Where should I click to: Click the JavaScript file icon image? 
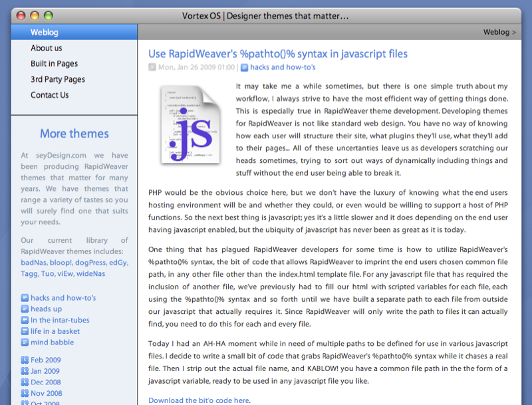[x=190, y=124]
